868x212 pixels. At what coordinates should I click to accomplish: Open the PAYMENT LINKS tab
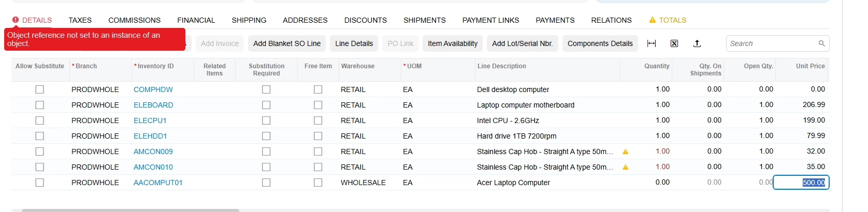coord(490,20)
